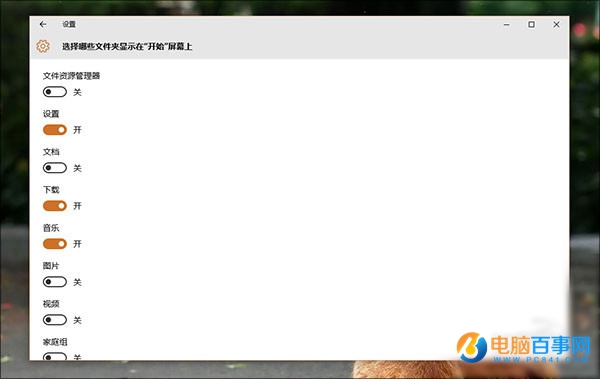
Task: Enable the 文档 toggle switch
Action: click(55, 168)
